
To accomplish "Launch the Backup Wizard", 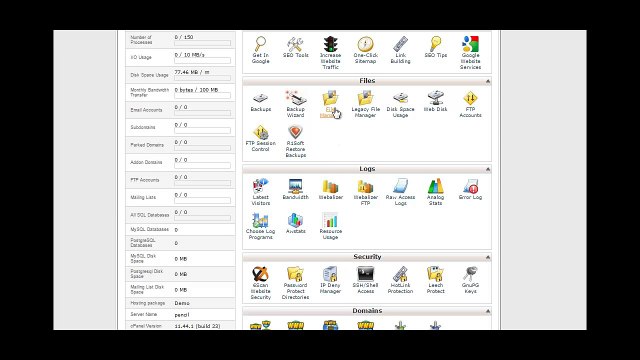I will pos(296,104).
